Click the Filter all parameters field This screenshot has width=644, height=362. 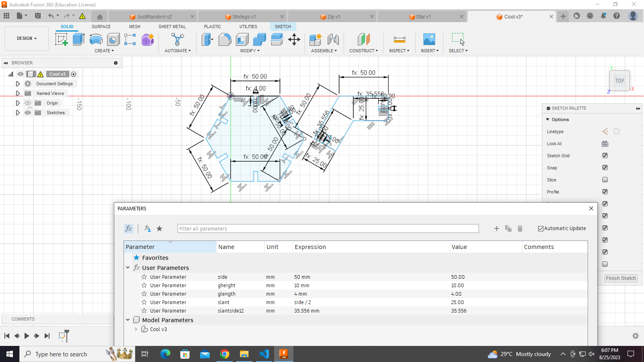click(x=328, y=228)
